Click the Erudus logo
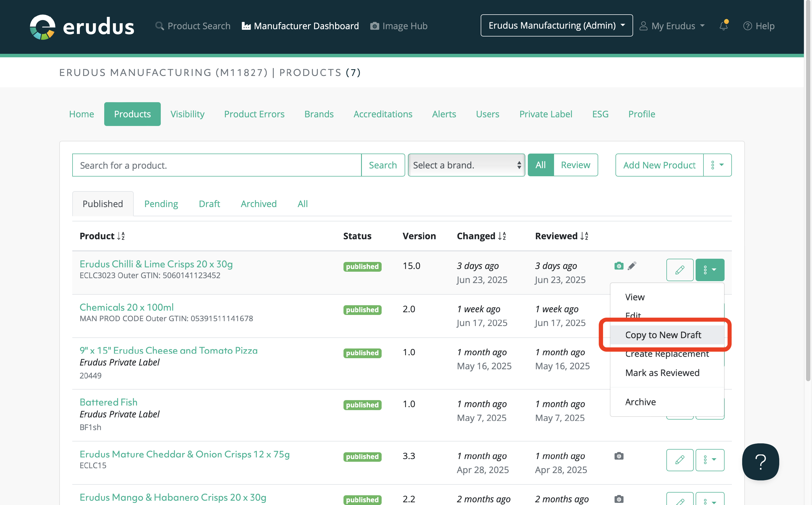Screen dimensions: 812x505 [82, 27]
